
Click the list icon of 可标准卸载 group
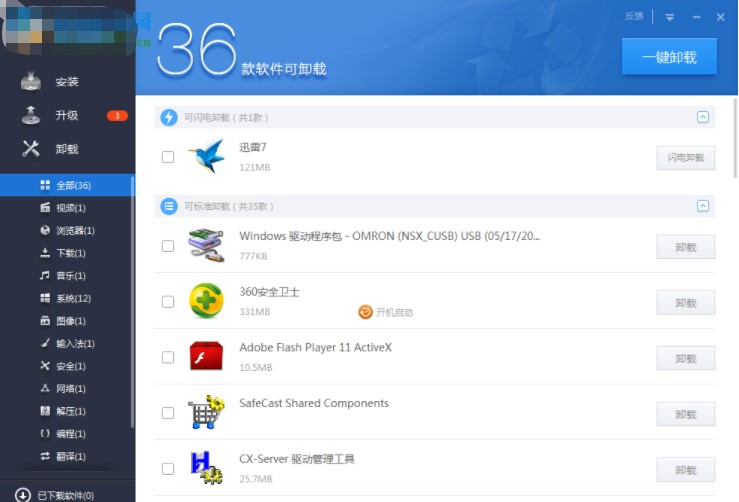point(169,206)
